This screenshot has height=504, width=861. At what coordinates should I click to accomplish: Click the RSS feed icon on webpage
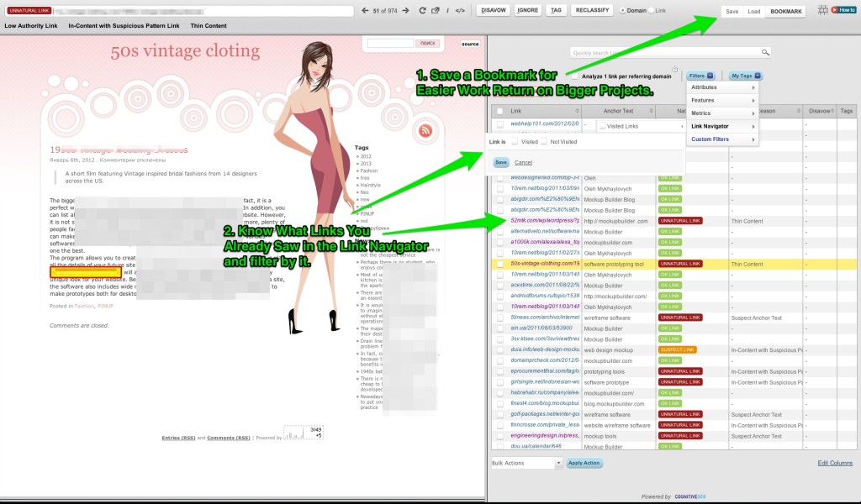[425, 130]
